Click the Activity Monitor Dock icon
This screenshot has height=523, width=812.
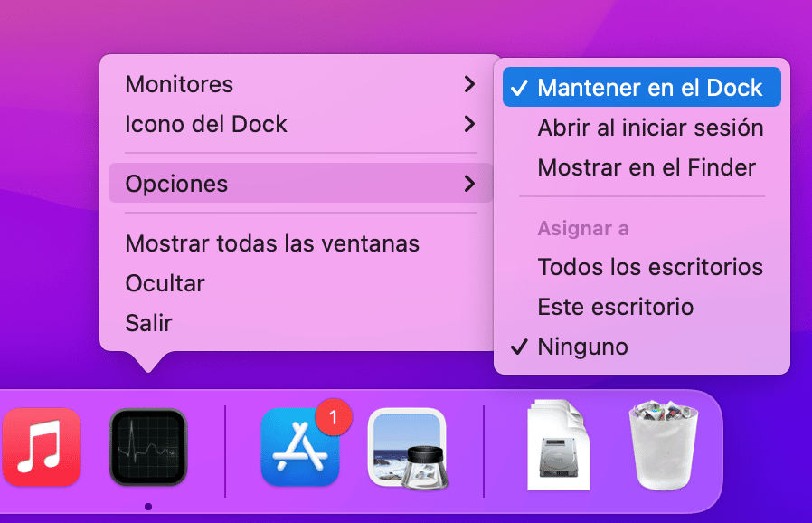(x=148, y=447)
